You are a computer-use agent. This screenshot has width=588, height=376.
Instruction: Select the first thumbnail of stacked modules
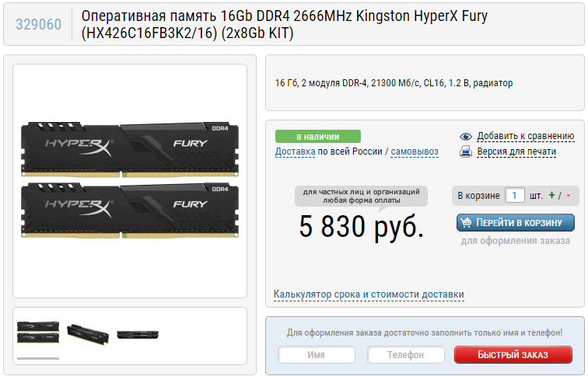pos(38,332)
